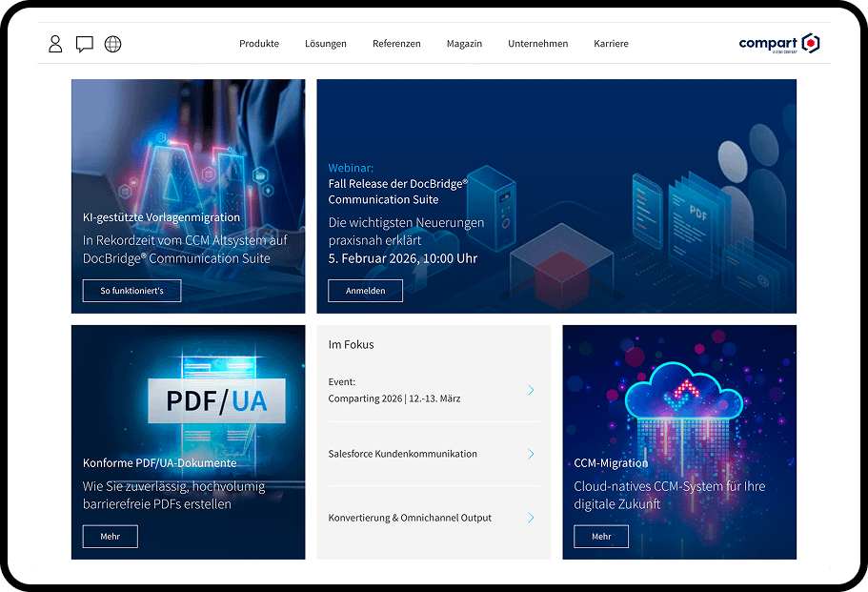Click the Compart logo
Screen dimensions: 868x592
tap(778, 43)
